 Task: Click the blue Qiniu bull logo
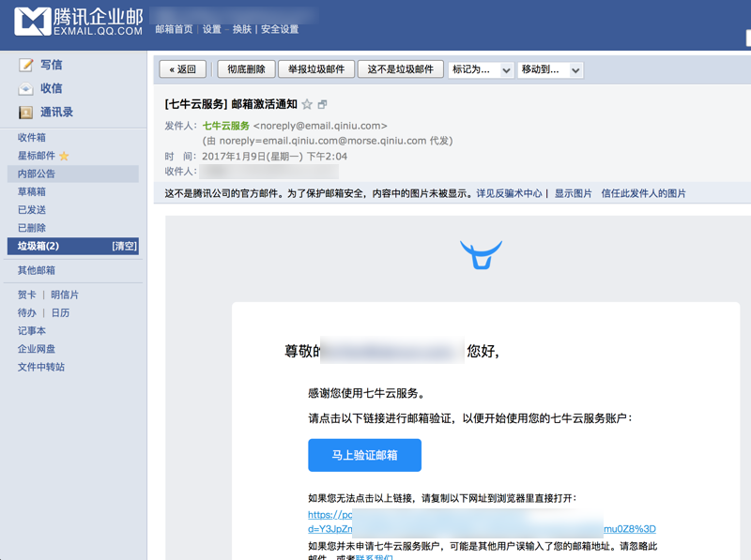coord(482,254)
